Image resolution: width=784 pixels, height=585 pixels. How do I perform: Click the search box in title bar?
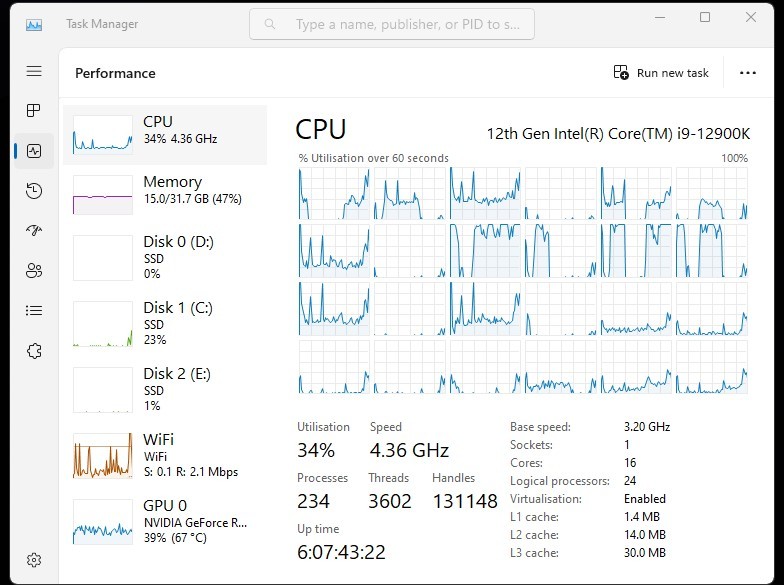point(392,24)
